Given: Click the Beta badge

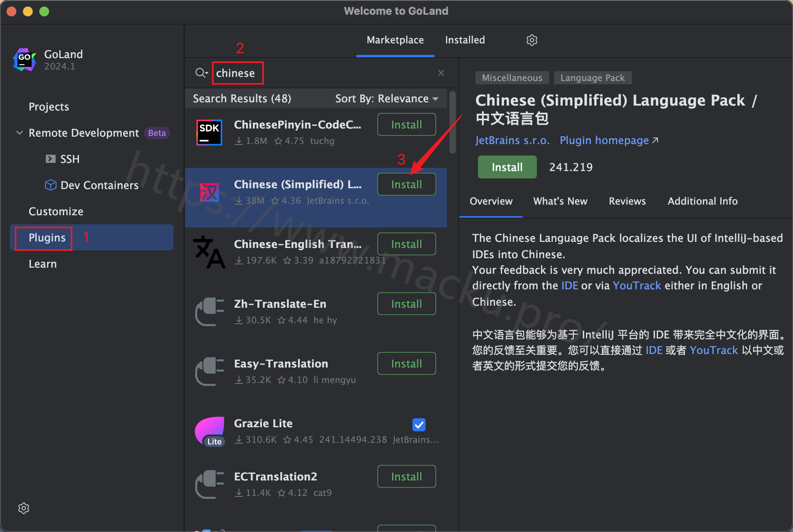Looking at the screenshot, I should coord(157,133).
